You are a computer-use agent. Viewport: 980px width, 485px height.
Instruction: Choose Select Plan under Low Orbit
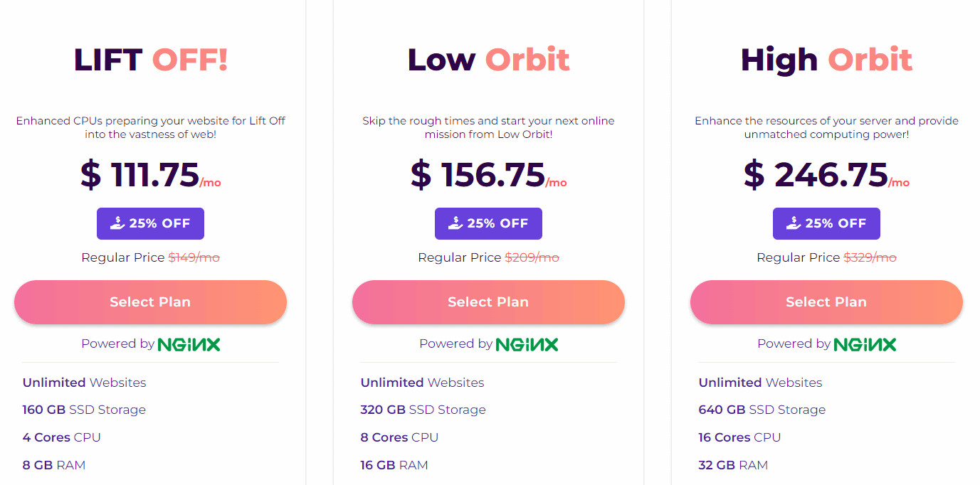coord(488,302)
